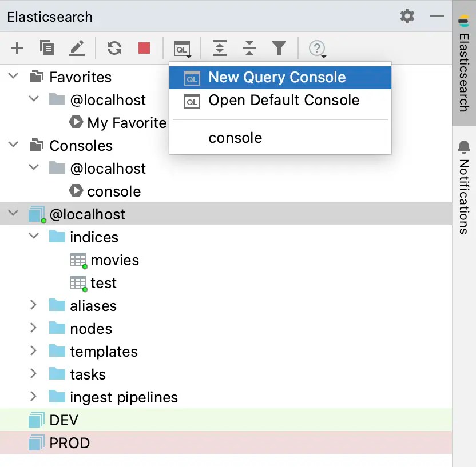Collapse the Consoles group
The width and height of the screenshot is (476, 467).
[13, 145]
